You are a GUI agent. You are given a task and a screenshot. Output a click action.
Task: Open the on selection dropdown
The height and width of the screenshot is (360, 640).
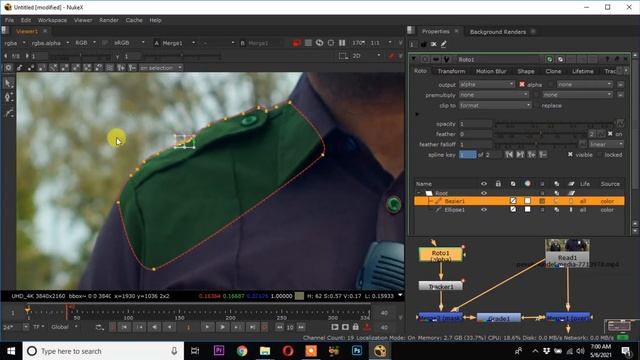pyautogui.click(x=160, y=68)
